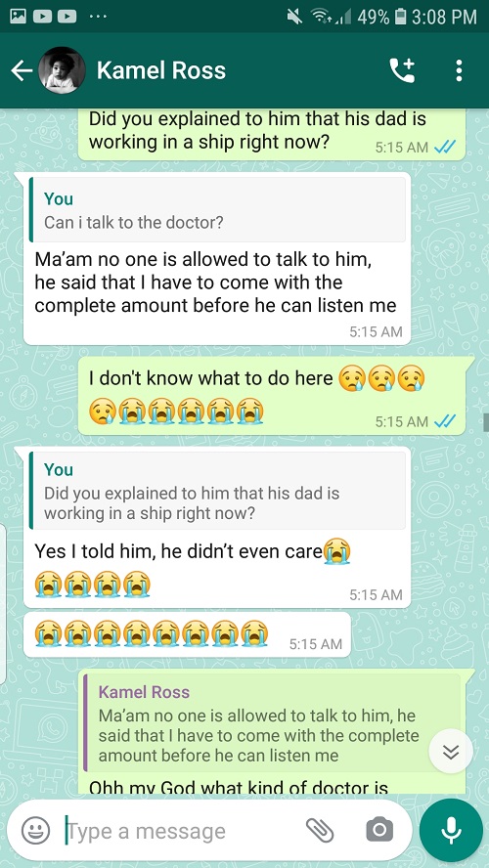The height and width of the screenshot is (868, 489).
Task: Tap the emoji-only crying faces message
Action: click(187, 634)
